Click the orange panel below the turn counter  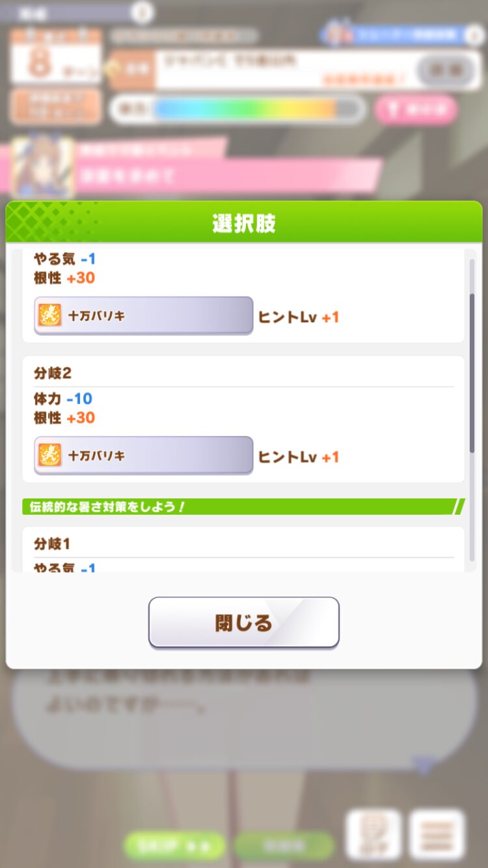click(x=56, y=106)
